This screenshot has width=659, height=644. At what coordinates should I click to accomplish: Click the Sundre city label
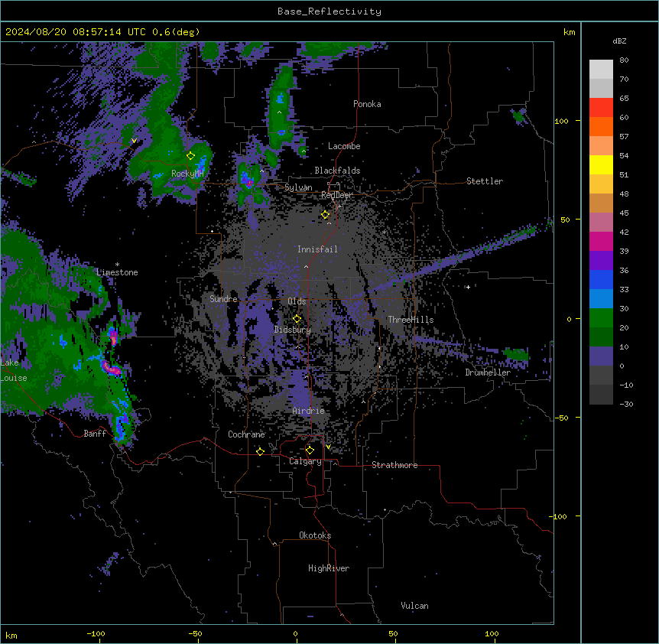223,299
